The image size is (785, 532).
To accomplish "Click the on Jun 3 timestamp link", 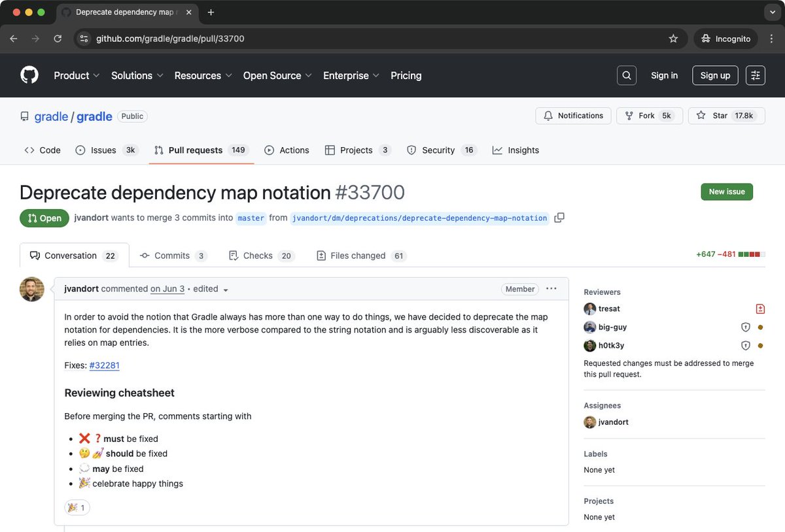I will 167,289.
